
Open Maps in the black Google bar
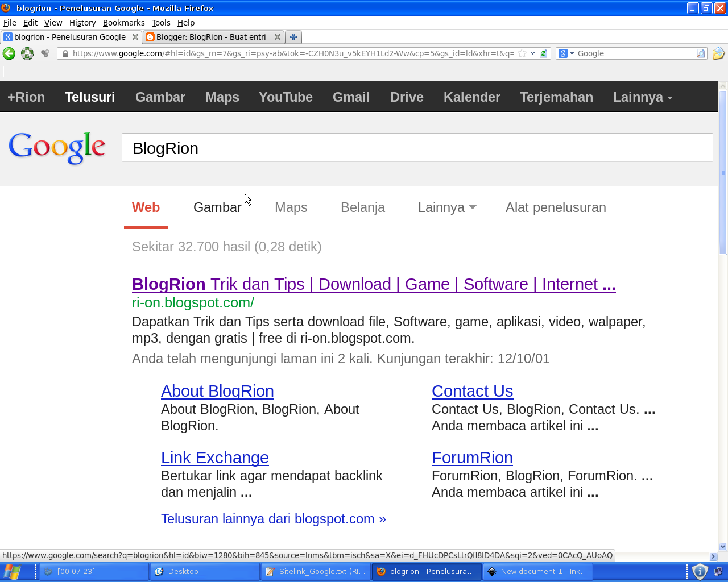coord(222,97)
